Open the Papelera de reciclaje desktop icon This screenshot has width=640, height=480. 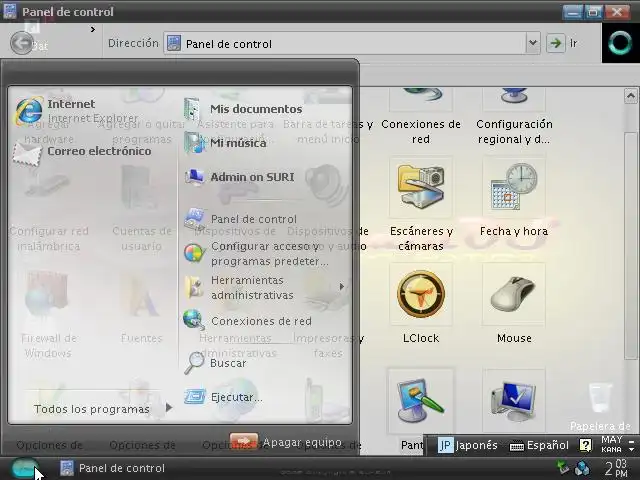coord(600,398)
